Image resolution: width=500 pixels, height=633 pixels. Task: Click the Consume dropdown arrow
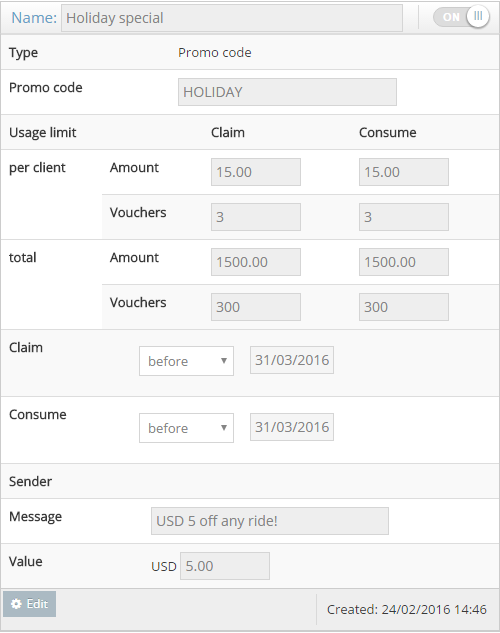click(x=224, y=428)
